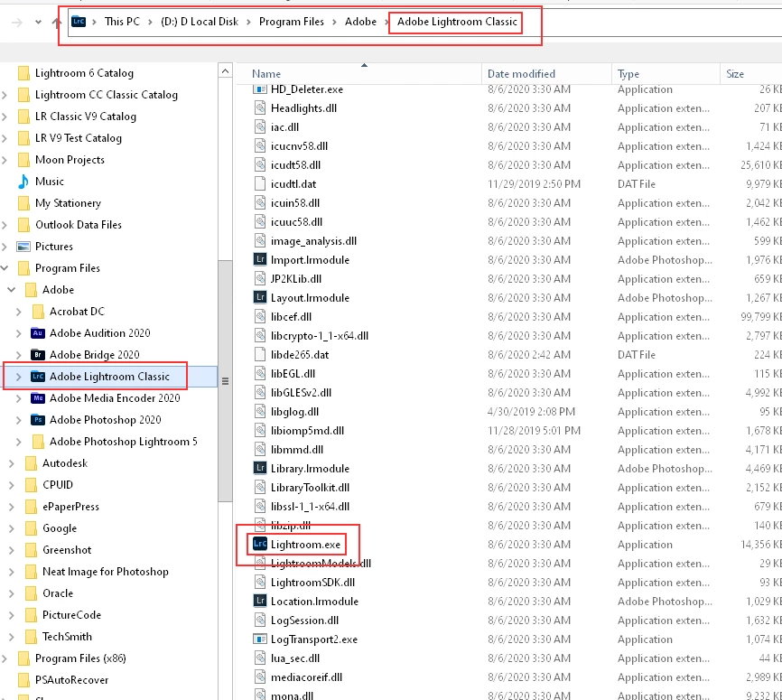Click the icudtl.dat file icon
The image size is (782, 700).
pos(260,183)
